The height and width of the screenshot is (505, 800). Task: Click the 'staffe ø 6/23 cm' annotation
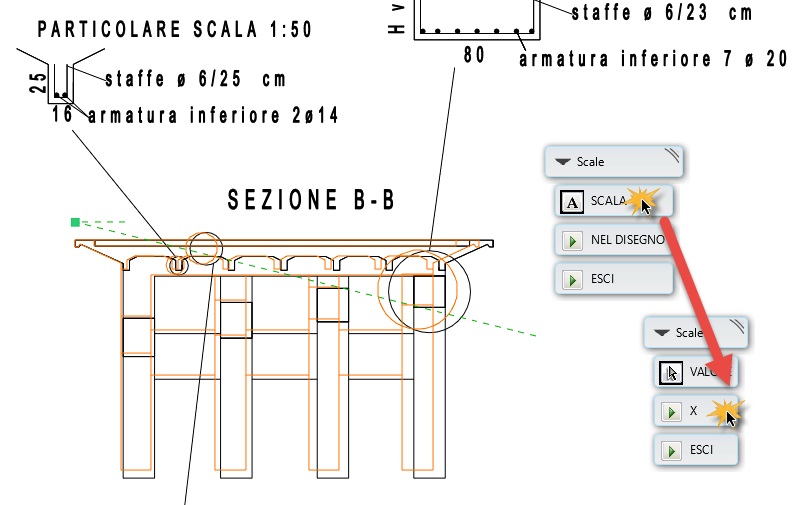(x=662, y=12)
